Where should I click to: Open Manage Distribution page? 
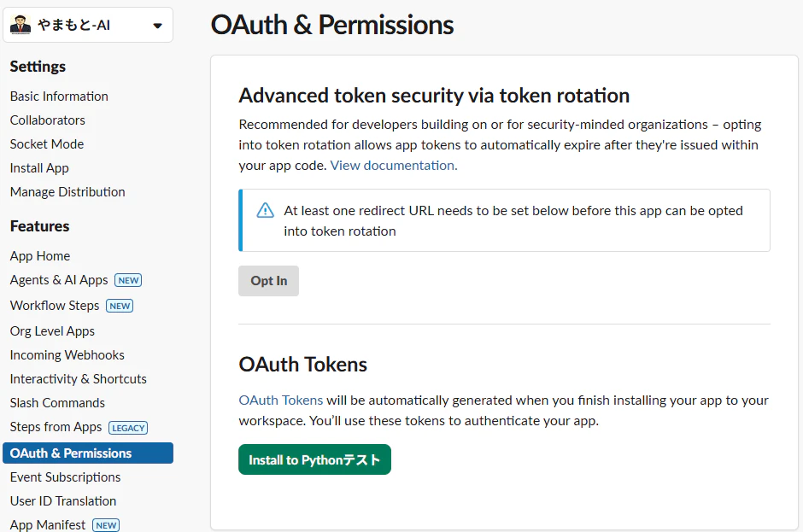(x=67, y=192)
